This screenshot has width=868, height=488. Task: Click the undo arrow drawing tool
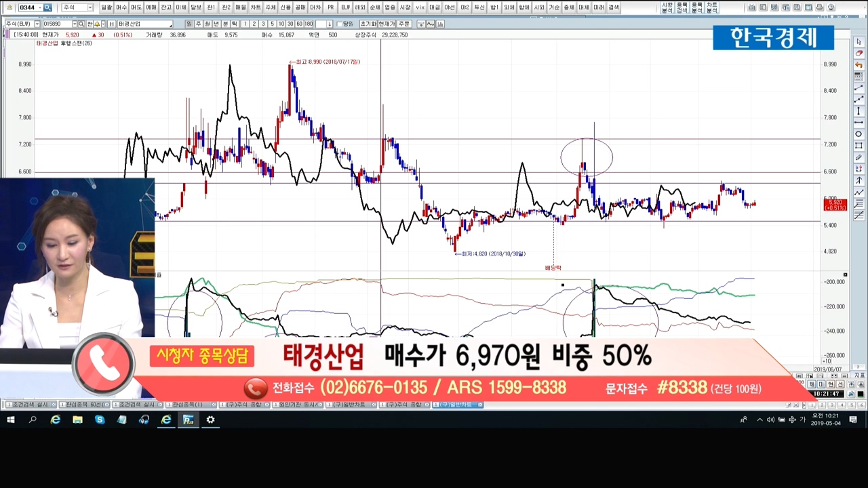pyautogui.click(x=859, y=65)
